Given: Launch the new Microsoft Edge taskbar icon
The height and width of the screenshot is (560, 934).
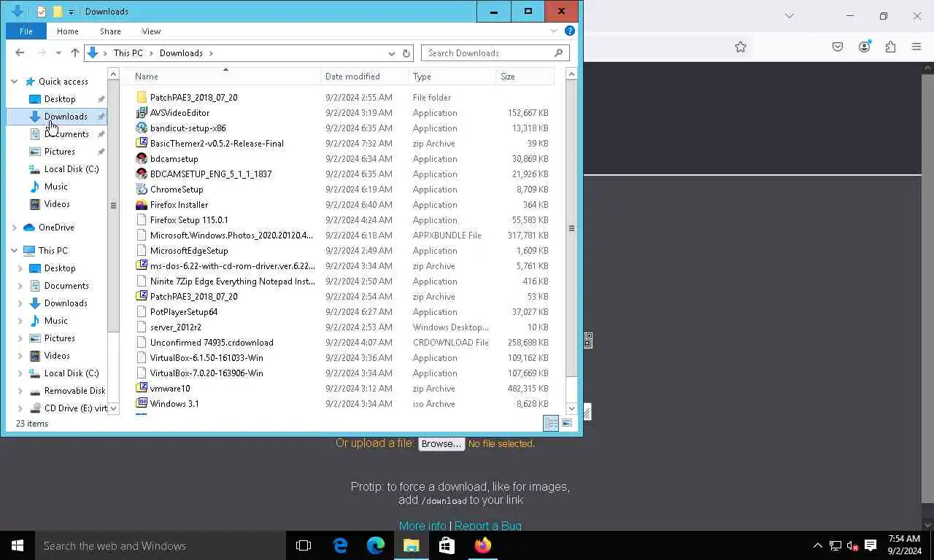Looking at the screenshot, I should tap(376, 545).
